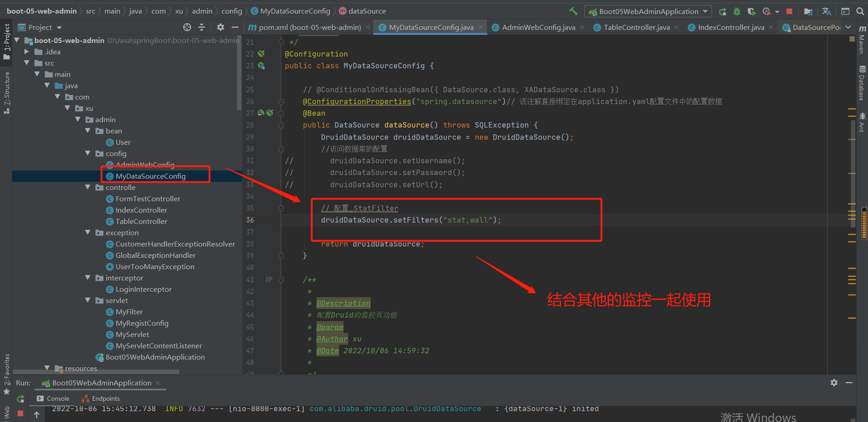Hide the Run tool window
This screenshot has width=868, height=422.
point(849,383)
